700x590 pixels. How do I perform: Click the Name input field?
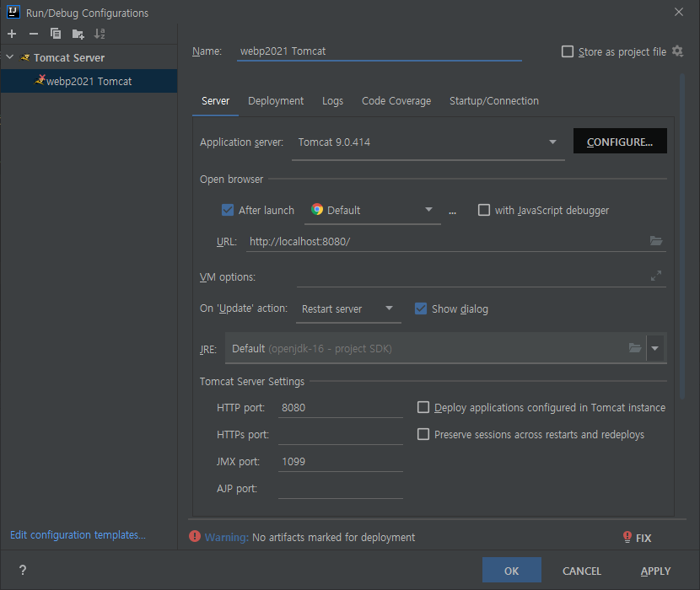(x=379, y=51)
